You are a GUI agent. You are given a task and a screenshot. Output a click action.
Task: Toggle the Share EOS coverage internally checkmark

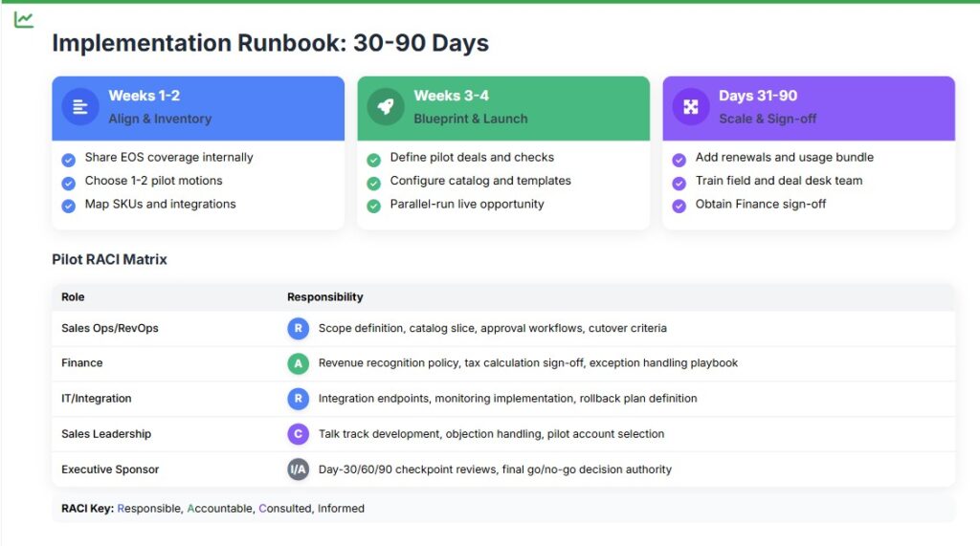68,159
